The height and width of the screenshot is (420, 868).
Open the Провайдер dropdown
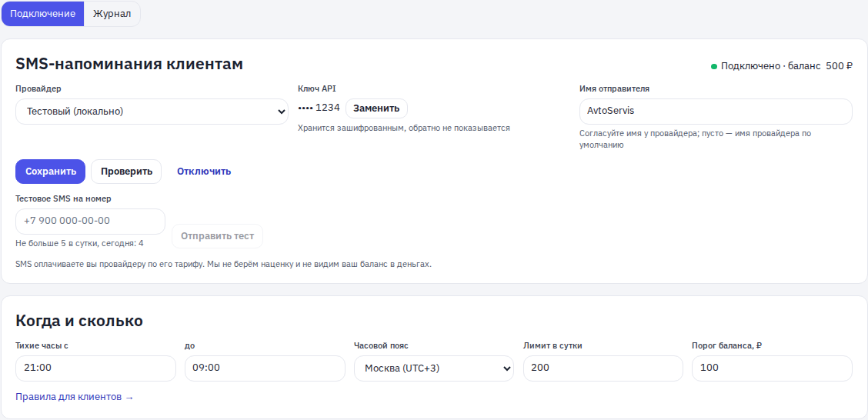pos(152,112)
